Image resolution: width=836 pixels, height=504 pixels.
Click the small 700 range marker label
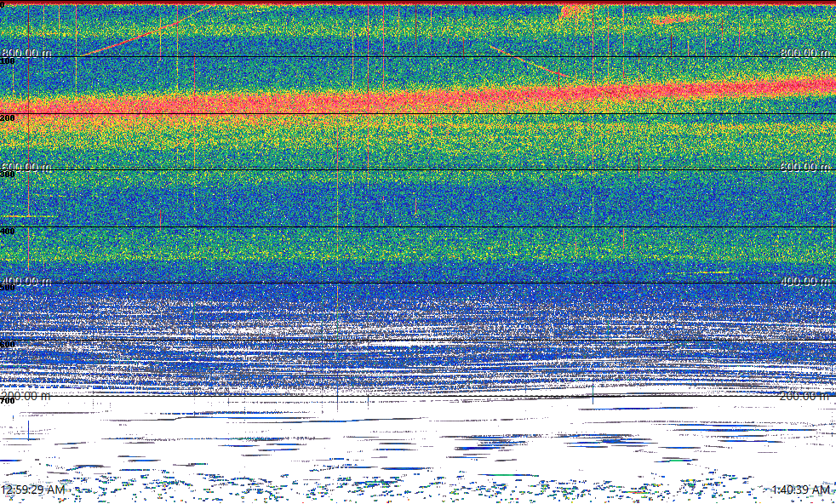tap(8, 401)
